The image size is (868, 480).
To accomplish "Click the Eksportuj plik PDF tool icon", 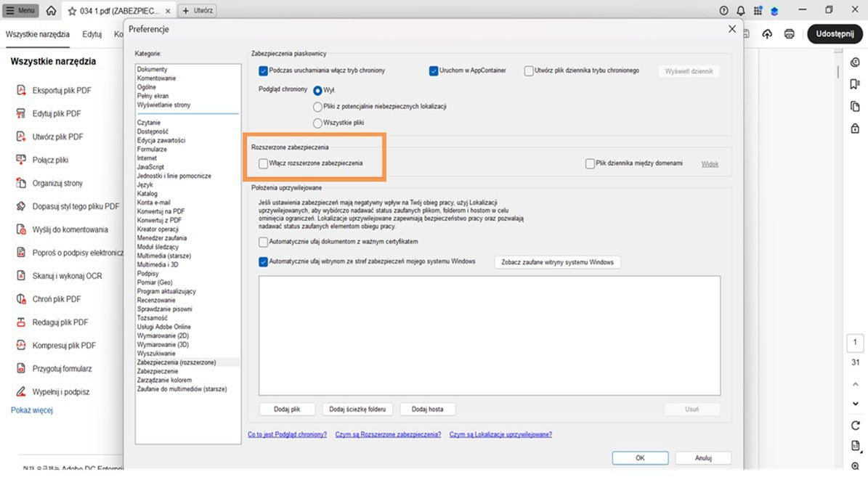I will 21,91.
